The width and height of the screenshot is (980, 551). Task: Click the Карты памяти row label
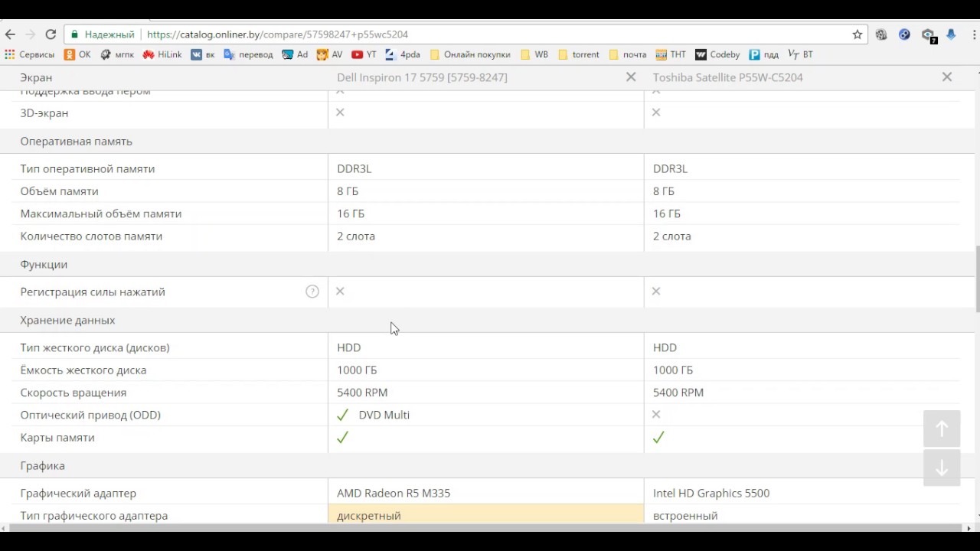(x=57, y=438)
